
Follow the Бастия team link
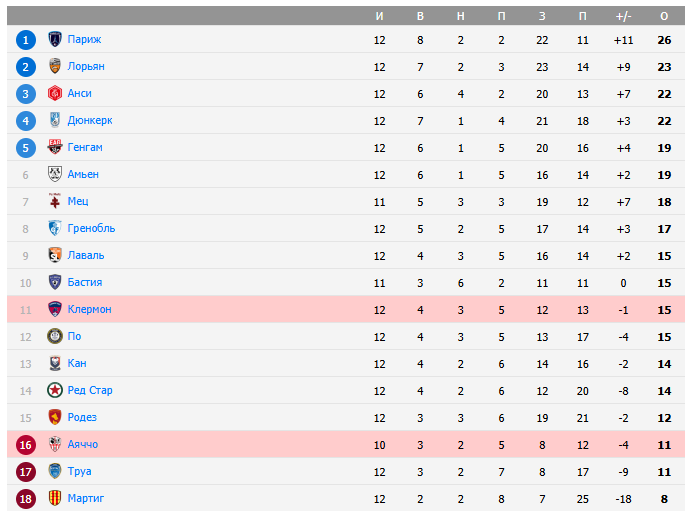[85, 282]
